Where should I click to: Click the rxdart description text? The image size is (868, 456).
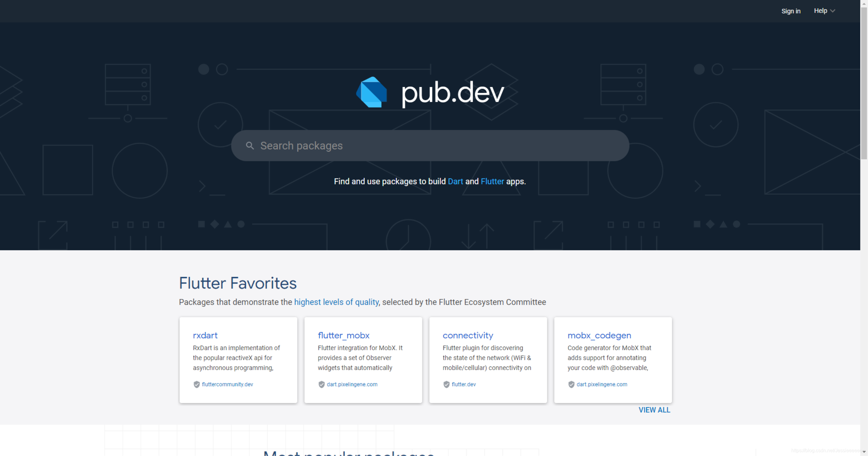[237, 358]
